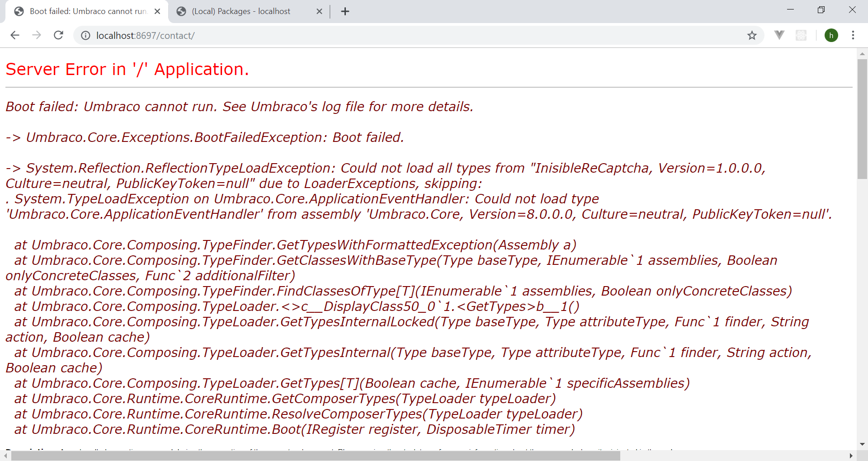The image size is (868, 461).
Task: Reload the current page
Action: [58, 35]
